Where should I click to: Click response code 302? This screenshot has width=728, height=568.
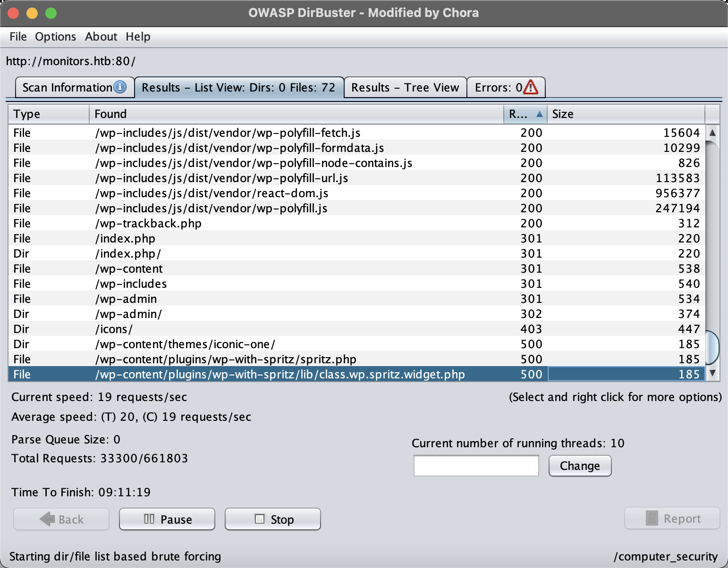[x=531, y=314]
